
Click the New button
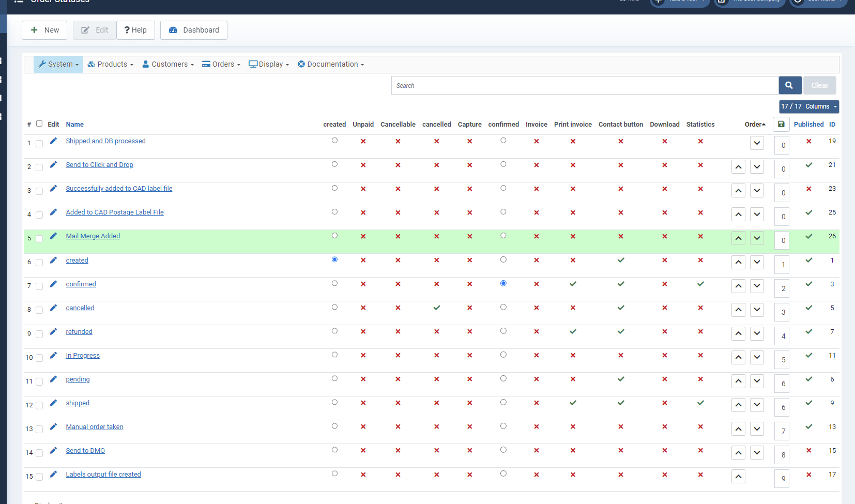click(x=44, y=30)
